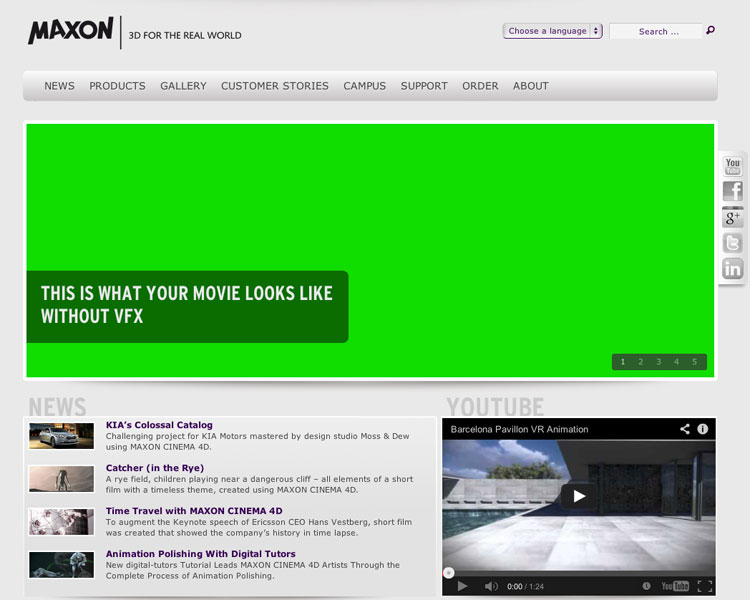This screenshot has width=750, height=600.
Task: Go to slide 4 in the banner
Action: [x=676, y=362]
